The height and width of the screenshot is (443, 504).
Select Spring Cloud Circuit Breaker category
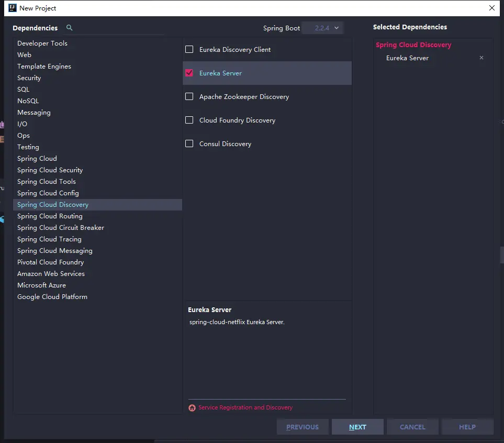pyautogui.click(x=98, y=228)
